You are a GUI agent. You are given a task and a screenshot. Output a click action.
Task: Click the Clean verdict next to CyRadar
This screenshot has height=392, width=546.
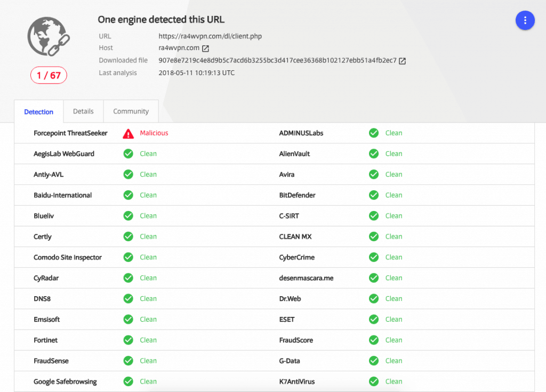click(x=148, y=278)
